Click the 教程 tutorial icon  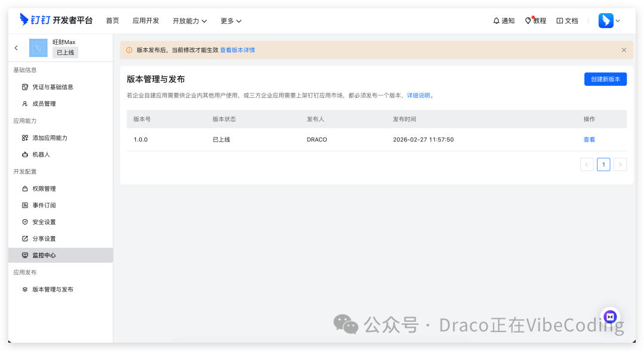pyautogui.click(x=536, y=20)
